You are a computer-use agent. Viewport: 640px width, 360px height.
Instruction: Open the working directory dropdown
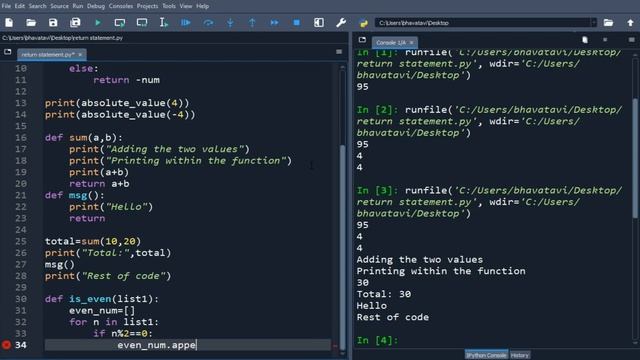[593, 23]
